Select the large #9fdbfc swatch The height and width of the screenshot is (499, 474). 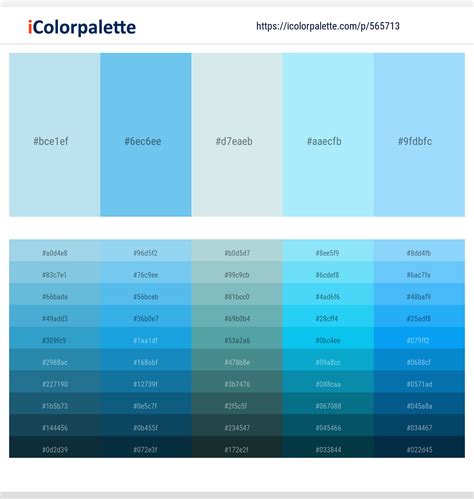(419, 135)
